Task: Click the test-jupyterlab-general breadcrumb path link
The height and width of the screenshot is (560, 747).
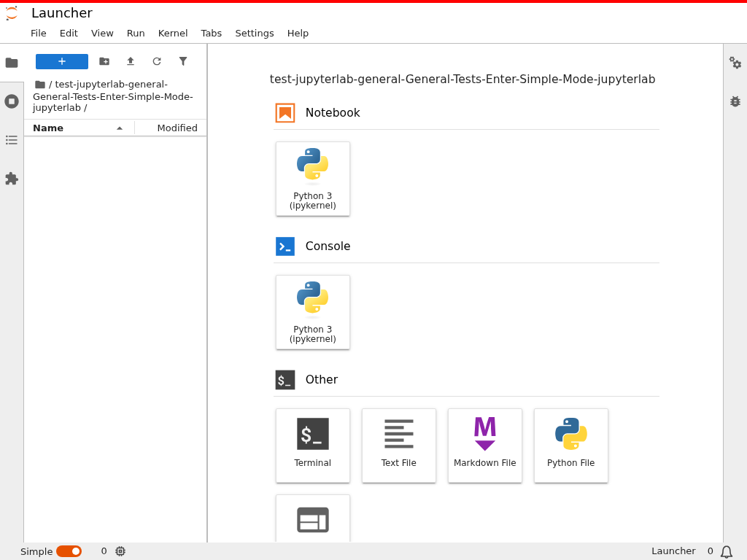Action: (113, 96)
